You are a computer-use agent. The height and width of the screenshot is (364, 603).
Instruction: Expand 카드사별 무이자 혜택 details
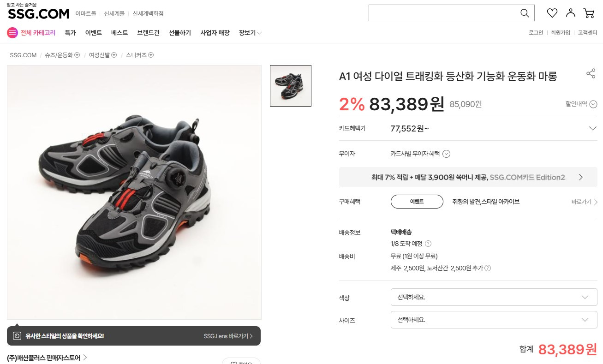pyautogui.click(x=446, y=154)
